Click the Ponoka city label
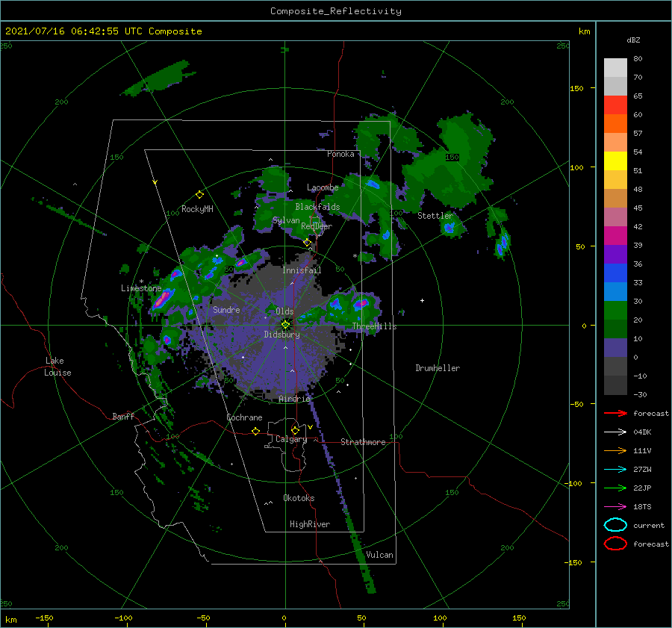The height and width of the screenshot is (628, 672). [x=340, y=154]
